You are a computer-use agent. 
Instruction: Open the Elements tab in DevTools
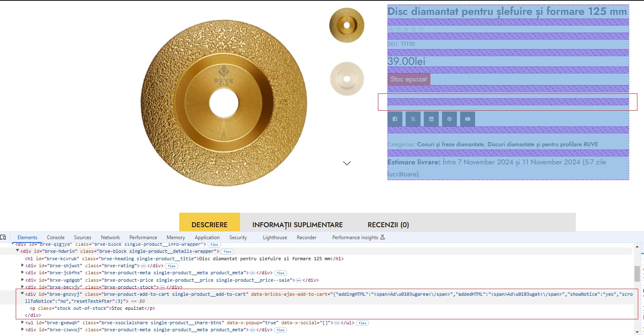point(27,237)
